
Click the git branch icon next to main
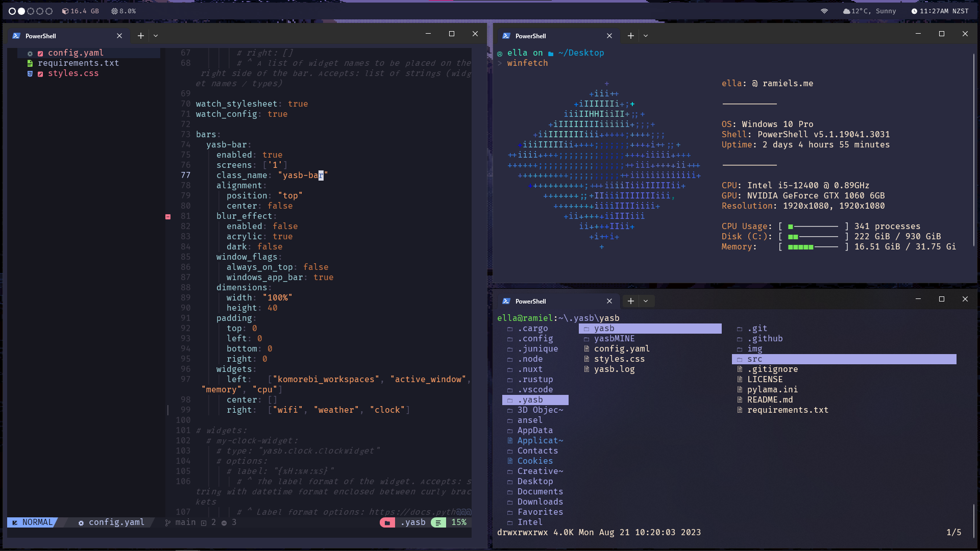point(168,522)
